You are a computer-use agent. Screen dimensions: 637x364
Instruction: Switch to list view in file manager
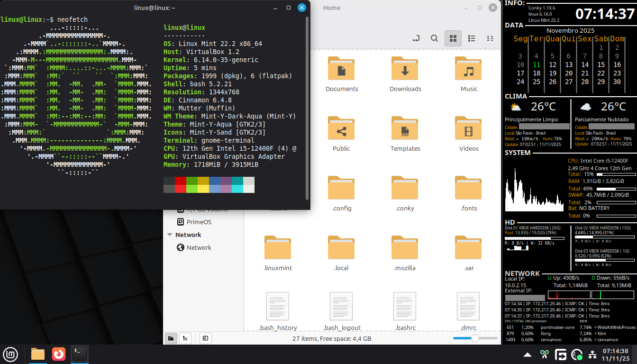[x=472, y=38]
